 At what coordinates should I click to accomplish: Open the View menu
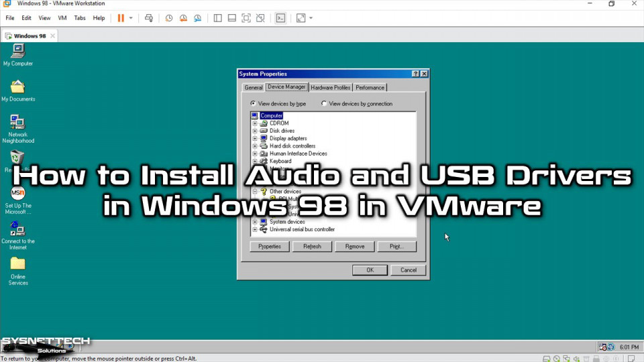point(44,18)
